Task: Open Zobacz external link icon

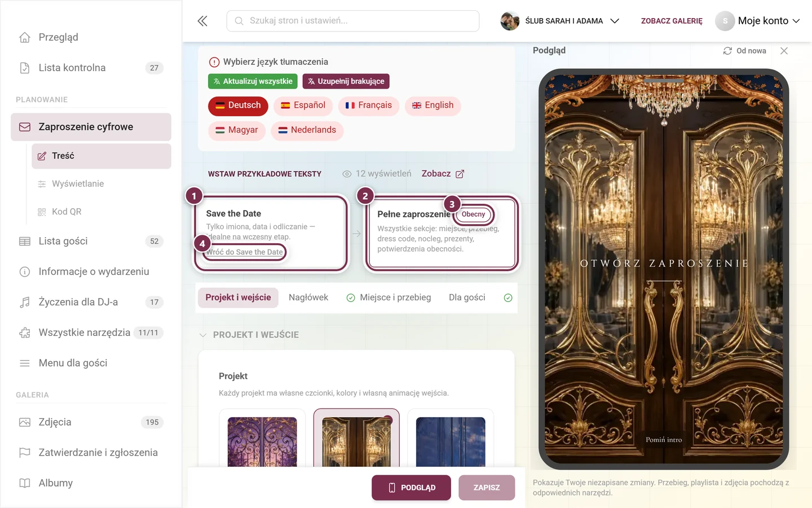Action: pos(460,174)
